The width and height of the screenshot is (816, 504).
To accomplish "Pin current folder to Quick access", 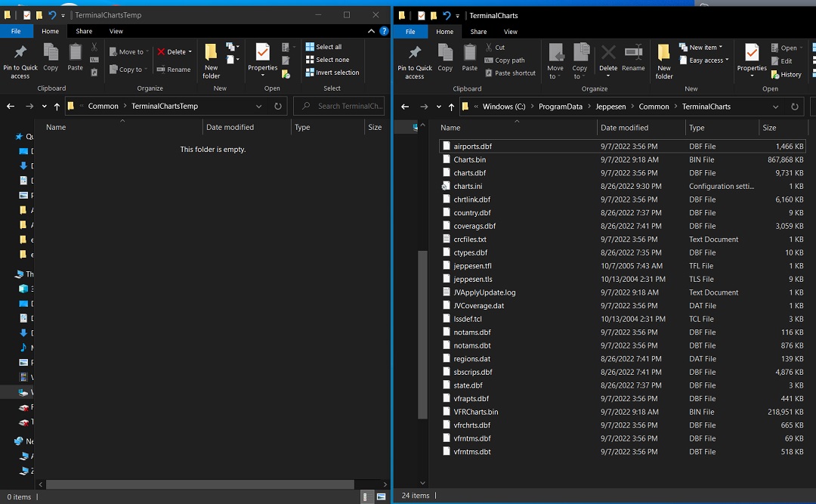I will (414, 60).
